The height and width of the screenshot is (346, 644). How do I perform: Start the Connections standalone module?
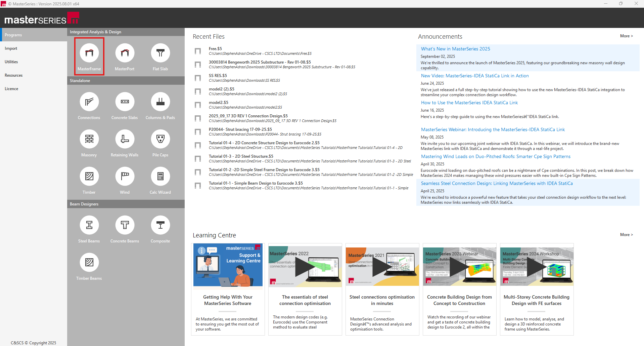pos(89,102)
